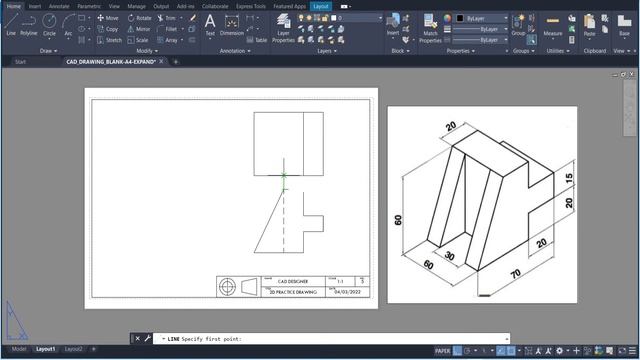Viewport: 640px width, 360px height.
Task: Toggle PAPER/MODEL space in status bar
Action: click(442, 351)
